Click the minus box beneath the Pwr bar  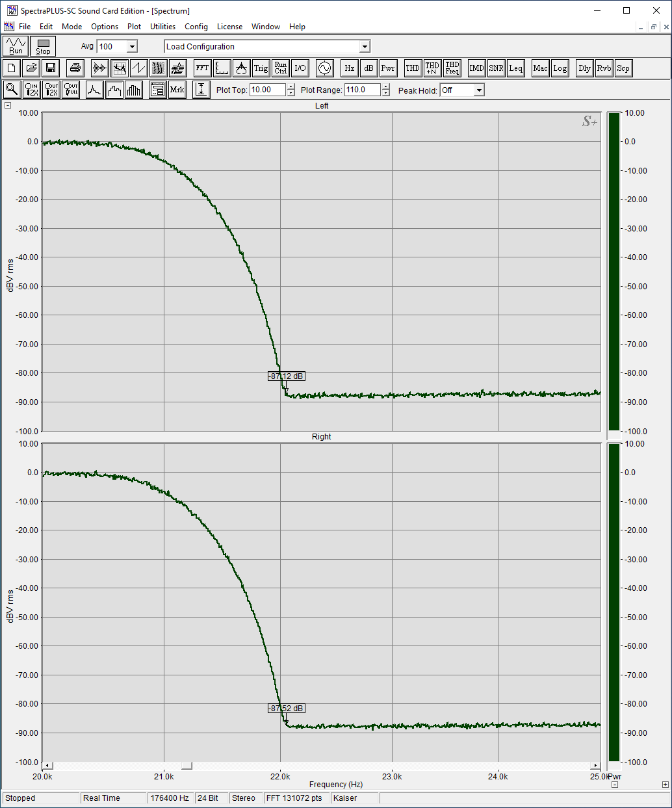click(x=615, y=785)
